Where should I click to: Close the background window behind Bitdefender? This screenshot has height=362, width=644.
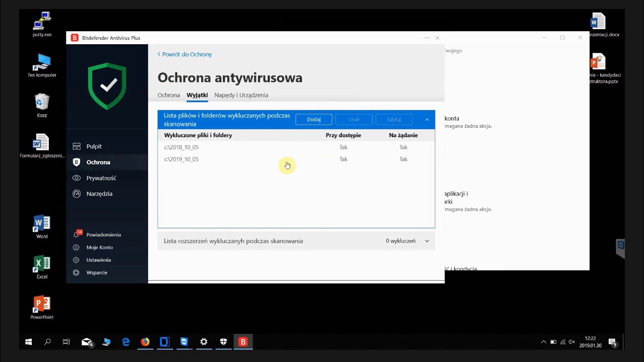point(580,38)
